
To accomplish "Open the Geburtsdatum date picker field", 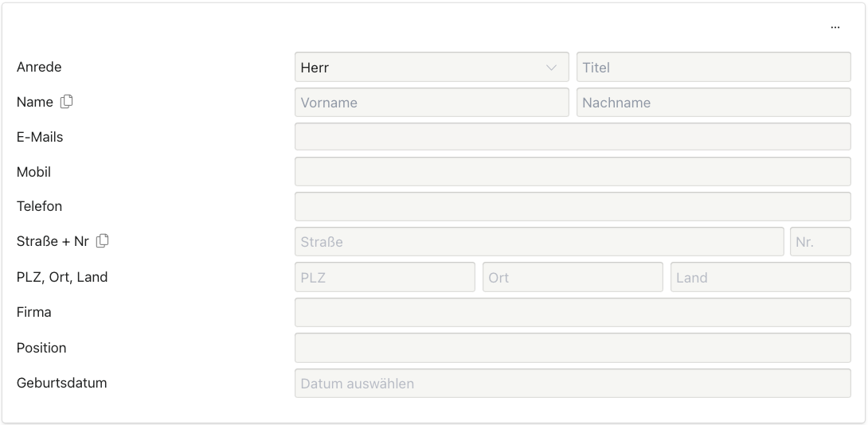I will point(572,383).
